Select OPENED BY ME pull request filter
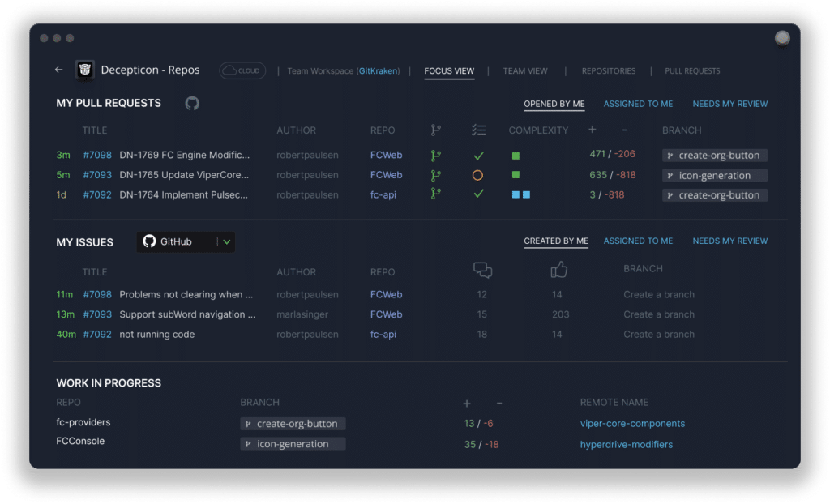 point(554,104)
